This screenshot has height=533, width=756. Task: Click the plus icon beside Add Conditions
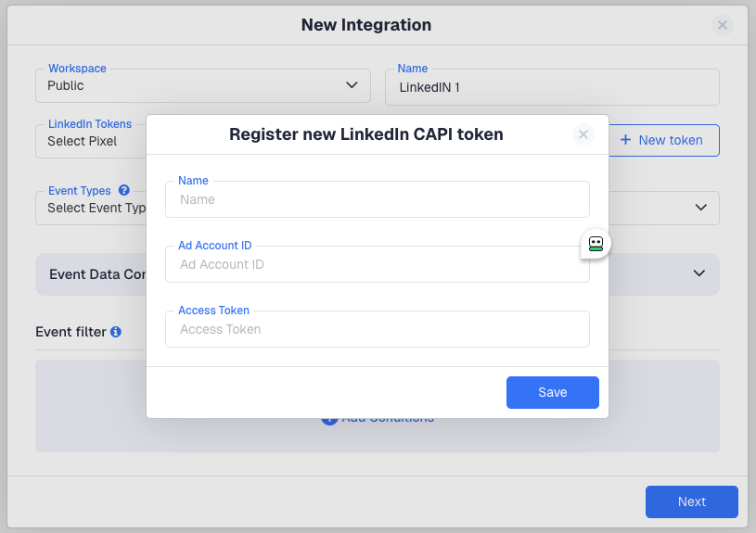(328, 419)
